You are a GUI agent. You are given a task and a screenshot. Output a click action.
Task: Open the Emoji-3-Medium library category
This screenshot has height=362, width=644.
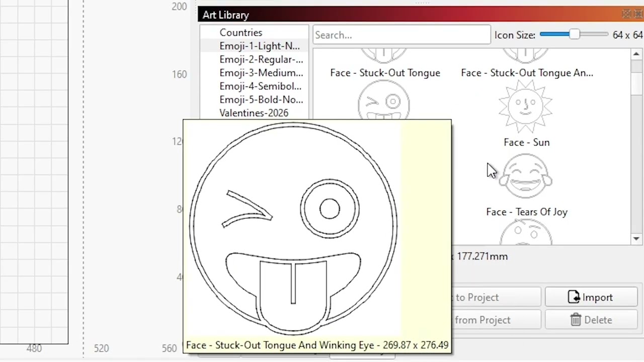261,73
